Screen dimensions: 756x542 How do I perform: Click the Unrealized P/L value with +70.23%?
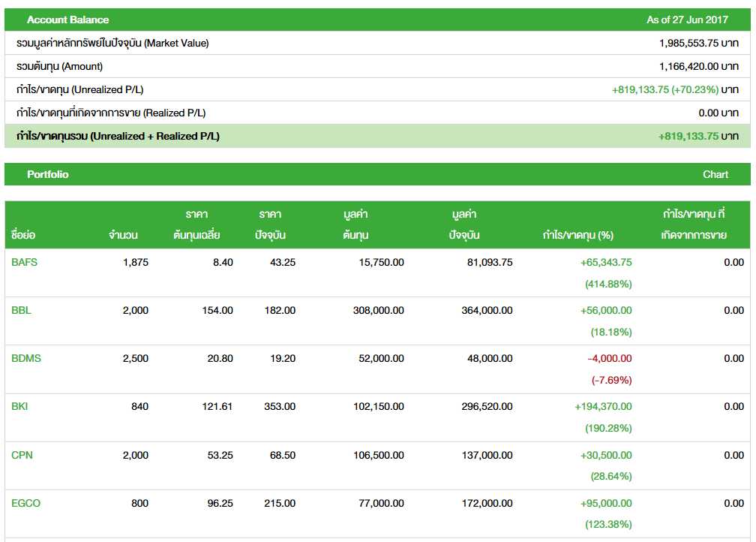point(675,89)
